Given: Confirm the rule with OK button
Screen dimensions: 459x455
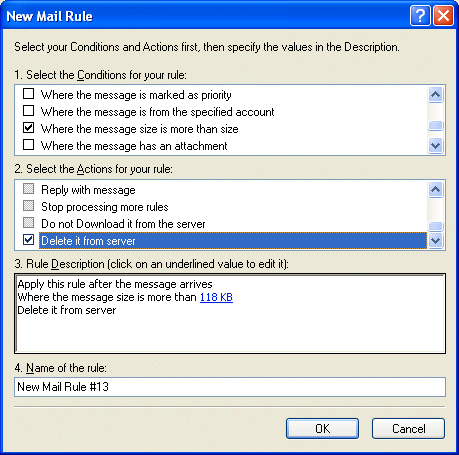Looking at the screenshot, I should pyautogui.click(x=322, y=429).
